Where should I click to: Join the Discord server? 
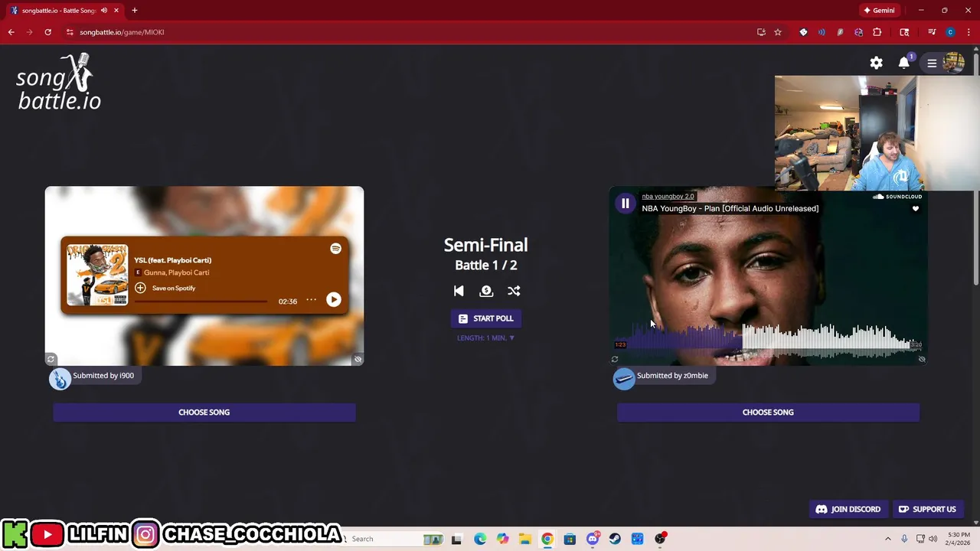[848, 509]
